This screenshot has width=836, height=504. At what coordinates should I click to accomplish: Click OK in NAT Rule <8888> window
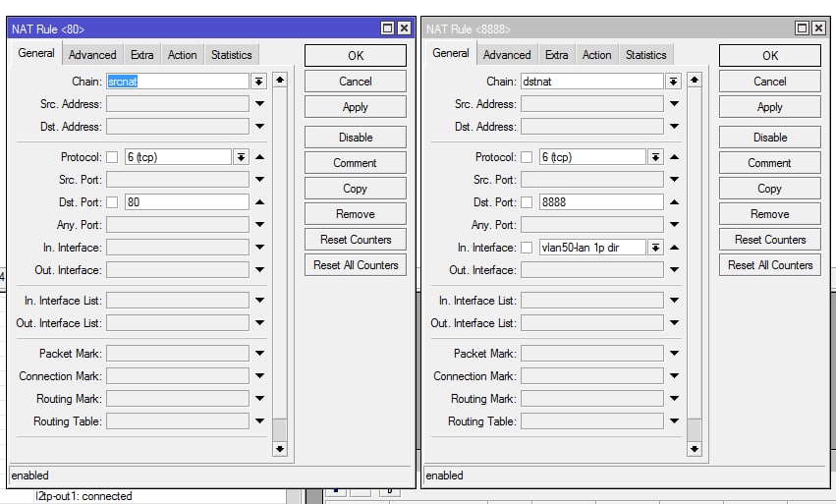pos(770,55)
